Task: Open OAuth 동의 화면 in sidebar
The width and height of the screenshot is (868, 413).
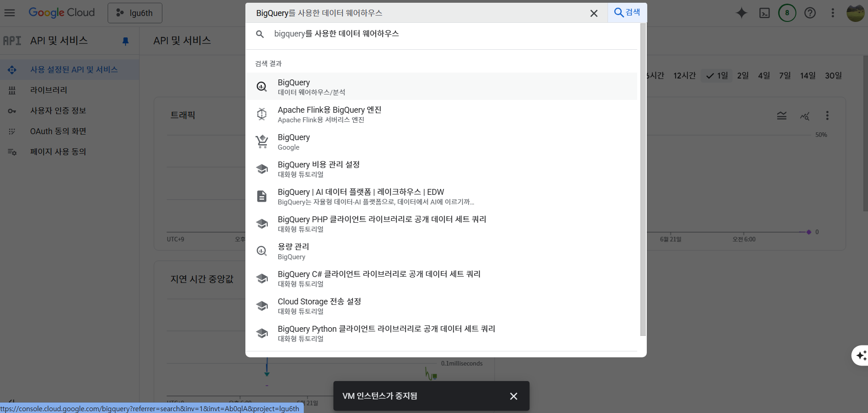Action: coord(69,131)
